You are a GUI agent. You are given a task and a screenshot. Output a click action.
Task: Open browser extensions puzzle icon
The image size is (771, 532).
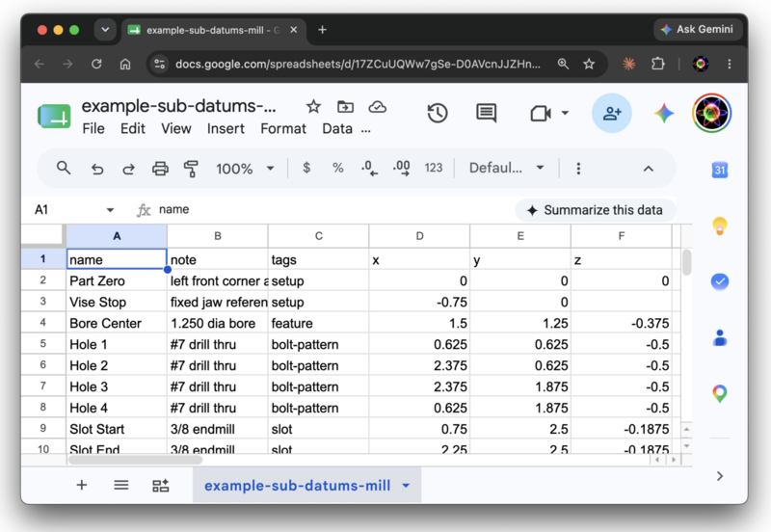pyautogui.click(x=657, y=64)
